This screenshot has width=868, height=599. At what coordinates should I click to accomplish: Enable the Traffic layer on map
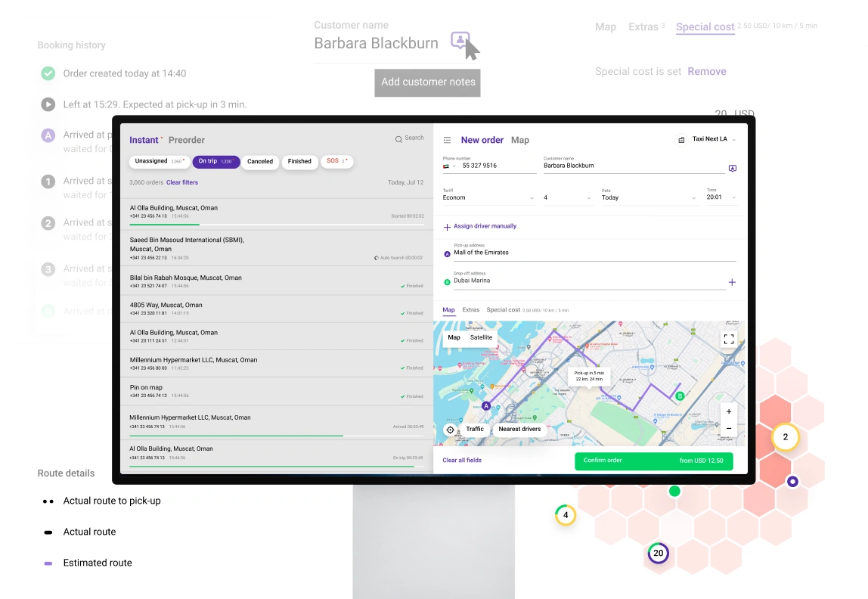(474, 429)
